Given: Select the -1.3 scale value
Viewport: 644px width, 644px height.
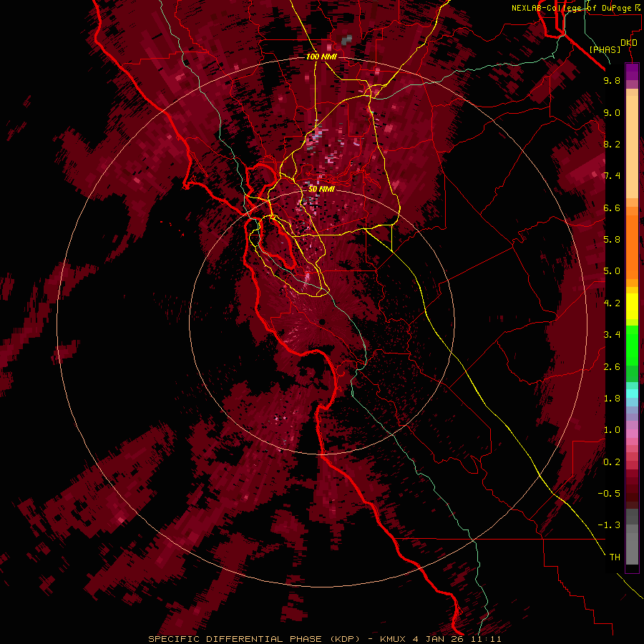Looking at the screenshot, I should 609,525.
